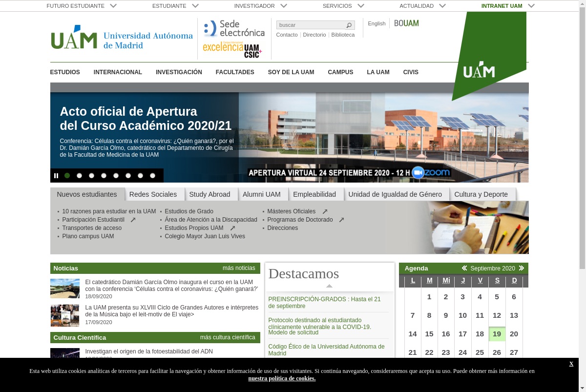Open the Directorio link

314,35
